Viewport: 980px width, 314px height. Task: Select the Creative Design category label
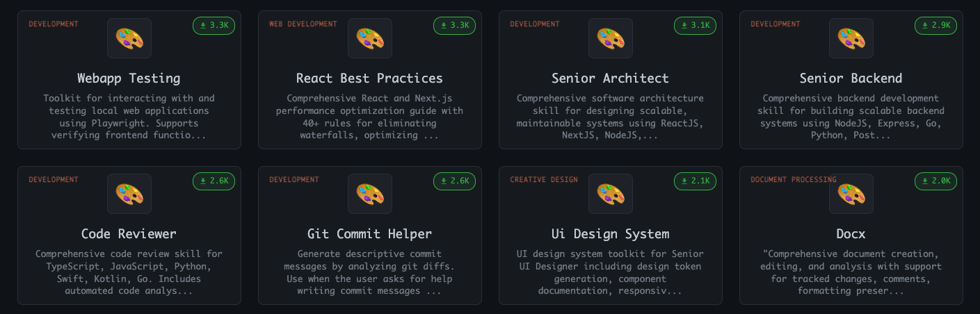(x=544, y=180)
